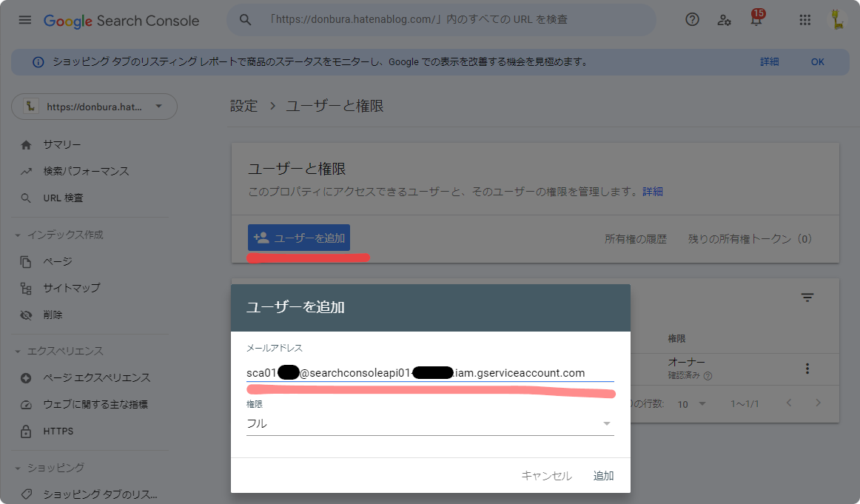Click help icon next to 確認済み

coord(708,376)
